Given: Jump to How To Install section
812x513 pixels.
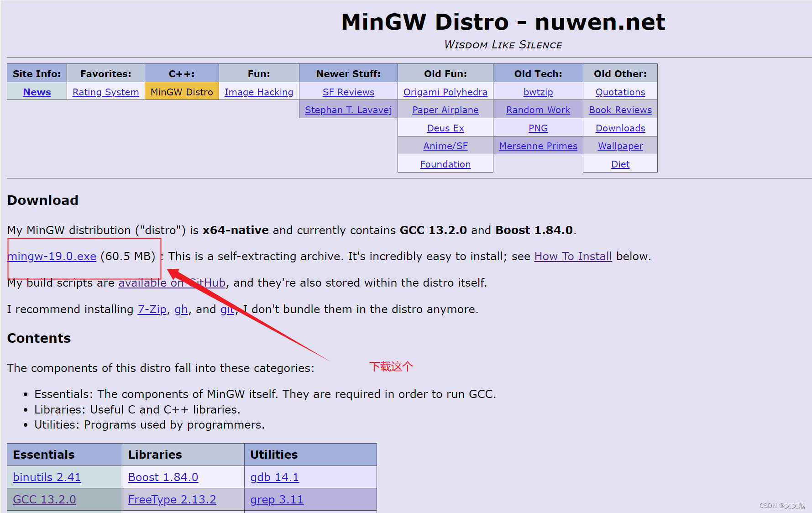Looking at the screenshot, I should tap(573, 256).
